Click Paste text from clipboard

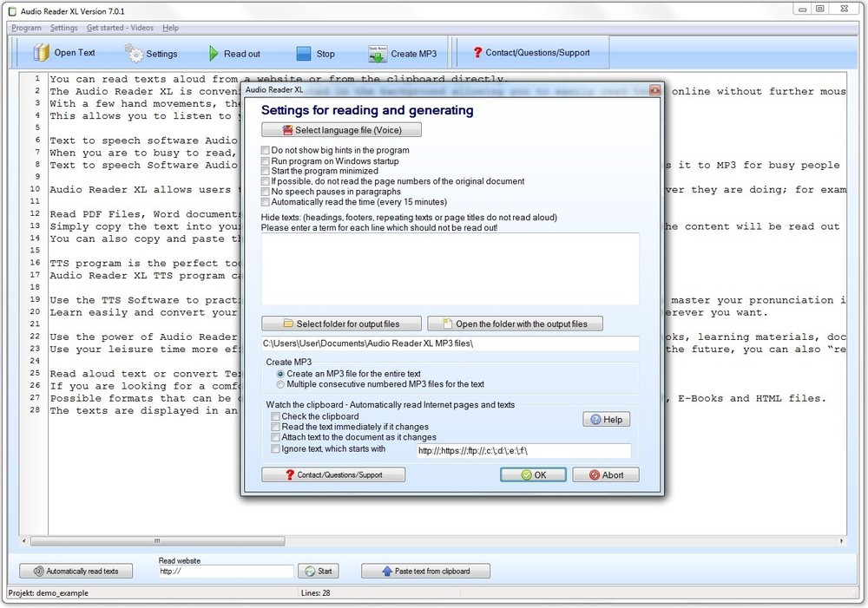pos(424,570)
